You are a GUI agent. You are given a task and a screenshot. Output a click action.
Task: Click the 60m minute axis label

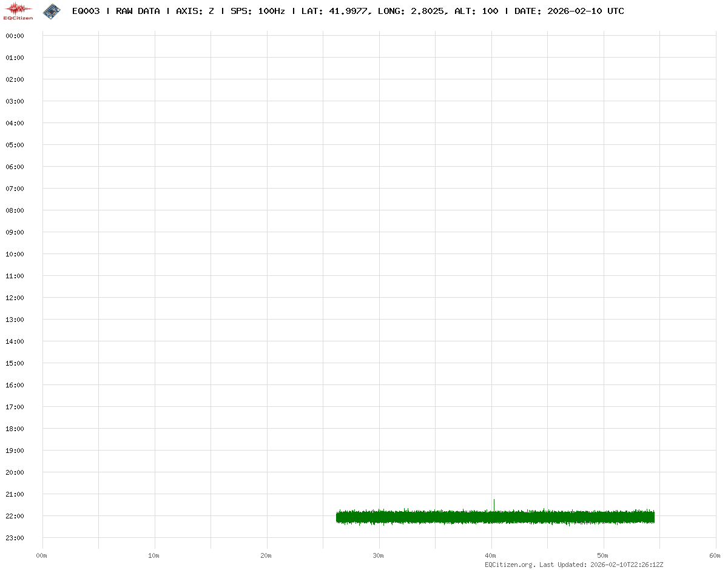715,556
